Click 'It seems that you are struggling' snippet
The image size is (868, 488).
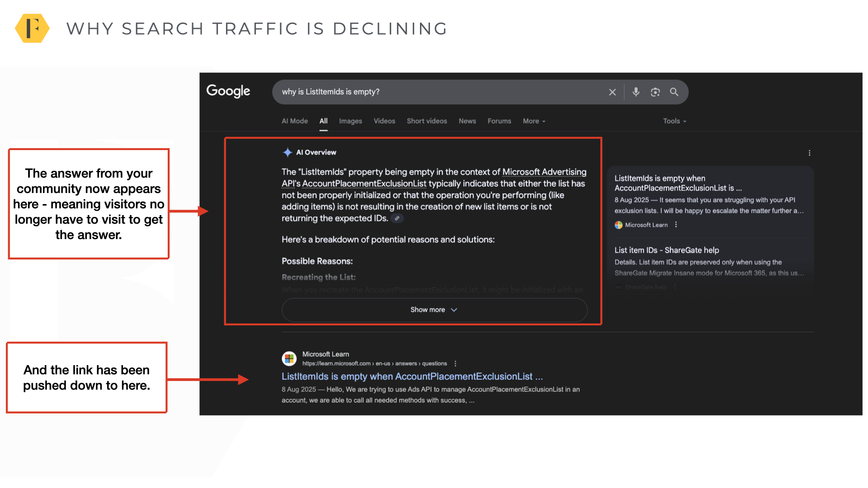708,206
